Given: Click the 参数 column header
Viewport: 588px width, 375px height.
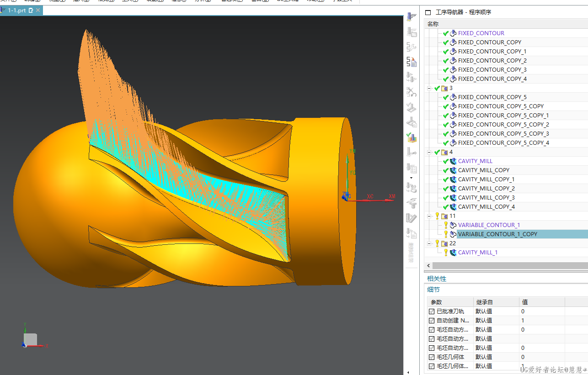Looking at the screenshot, I should click(x=449, y=302).
